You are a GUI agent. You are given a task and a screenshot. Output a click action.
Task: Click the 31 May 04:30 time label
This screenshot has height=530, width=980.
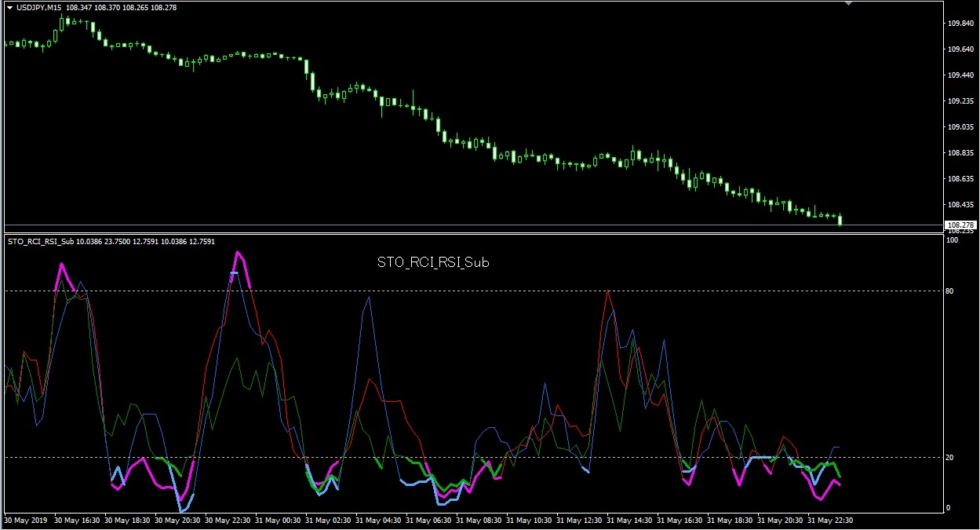pyautogui.click(x=379, y=520)
